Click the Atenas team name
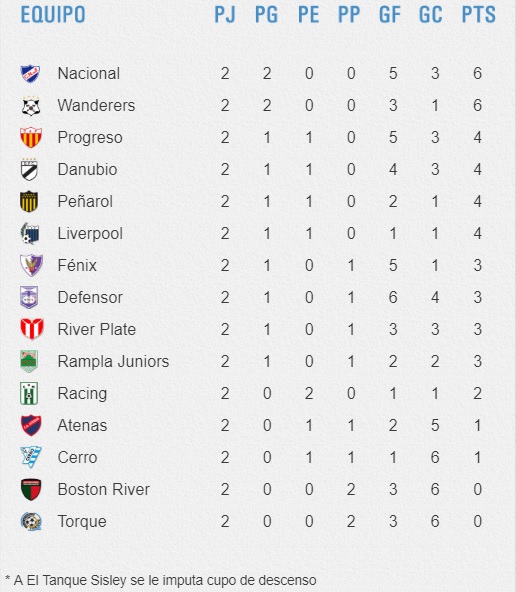Image resolution: width=516 pixels, height=592 pixels. [82, 426]
